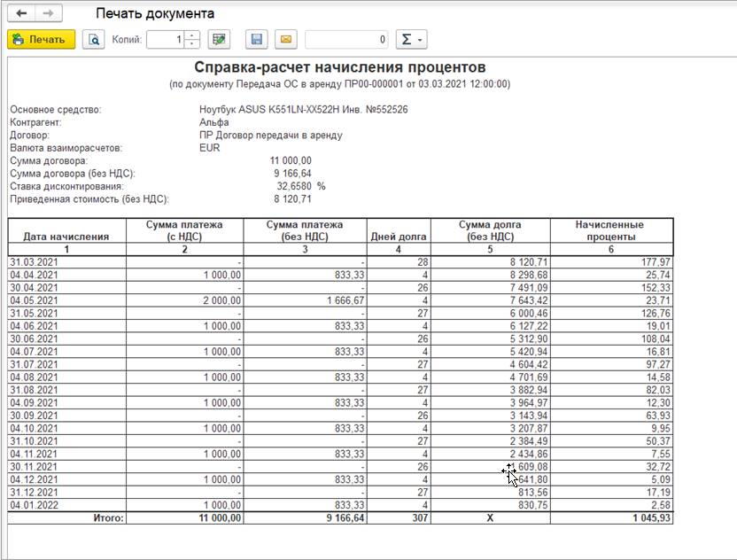The width and height of the screenshot is (737, 560).
Task: Select contract sum 11 000,00 in header
Action: pos(291,160)
